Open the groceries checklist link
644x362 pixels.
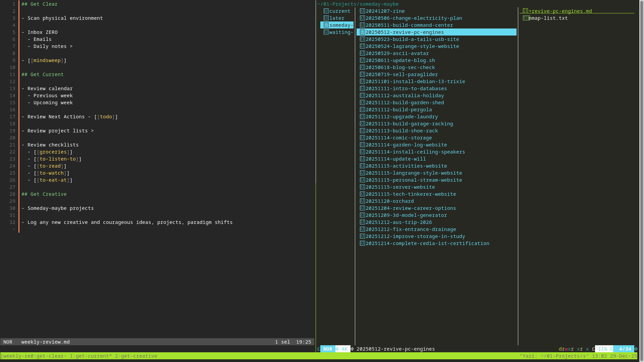[x=53, y=152]
